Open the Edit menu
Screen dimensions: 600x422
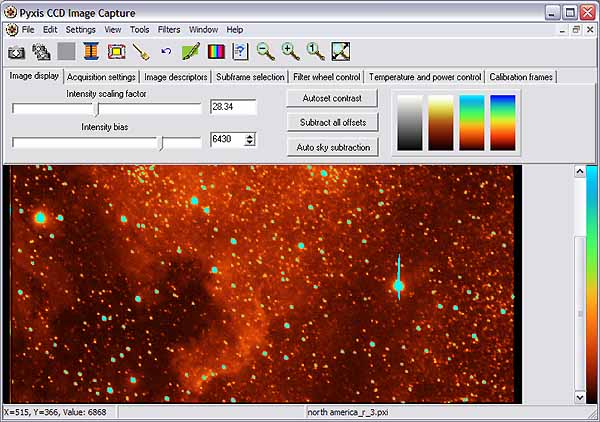[50, 30]
